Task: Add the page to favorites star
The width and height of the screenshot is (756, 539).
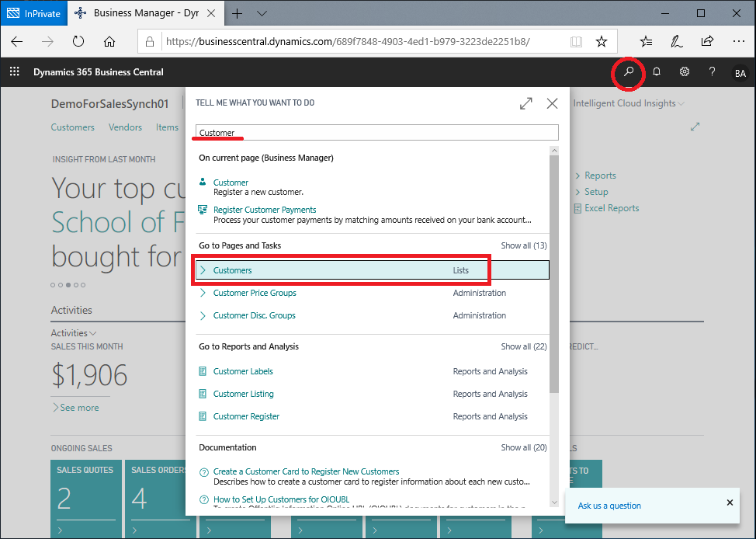Action: (602, 41)
